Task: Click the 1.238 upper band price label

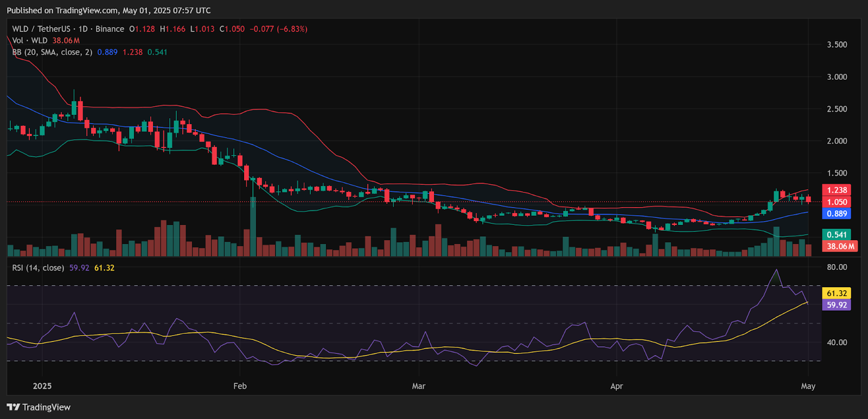Action: tap(837, 190)
